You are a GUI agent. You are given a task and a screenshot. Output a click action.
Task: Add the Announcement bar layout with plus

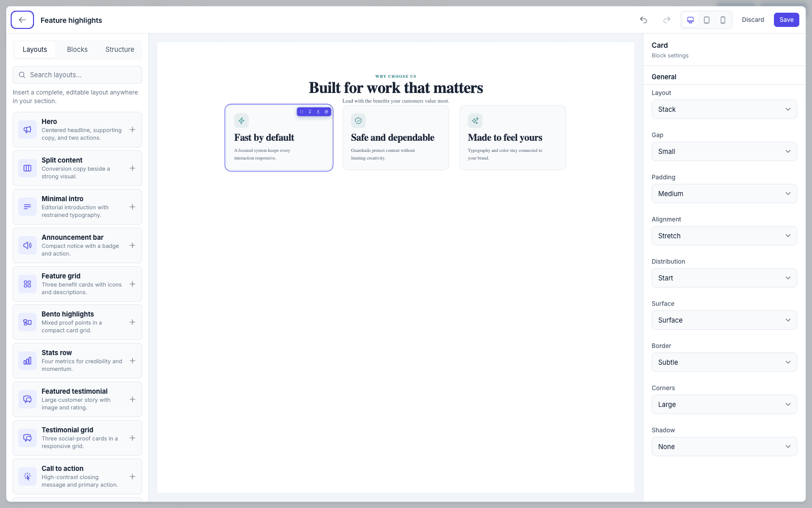click(x=132, y=245)
